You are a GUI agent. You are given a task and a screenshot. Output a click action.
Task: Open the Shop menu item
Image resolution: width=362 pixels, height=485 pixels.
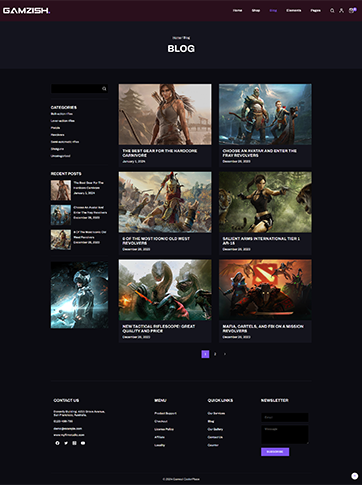(x=256, y=11)
